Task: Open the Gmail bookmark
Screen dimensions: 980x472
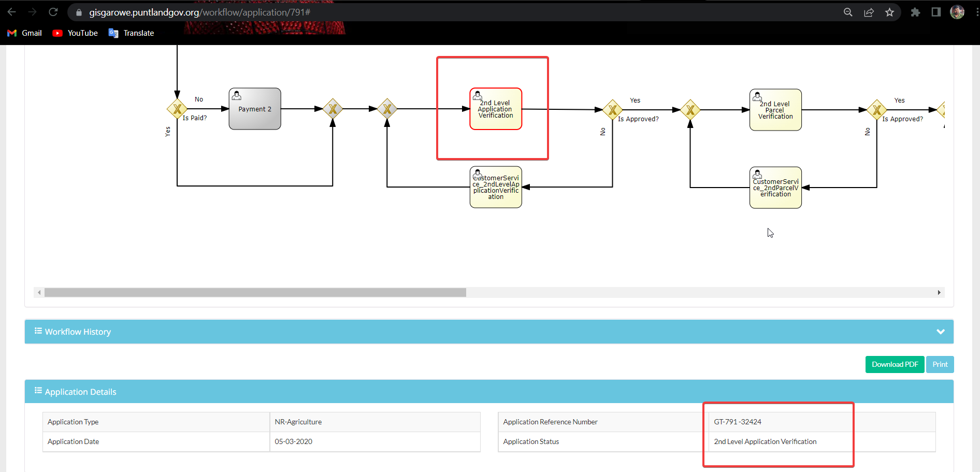Action: (25, 33)
